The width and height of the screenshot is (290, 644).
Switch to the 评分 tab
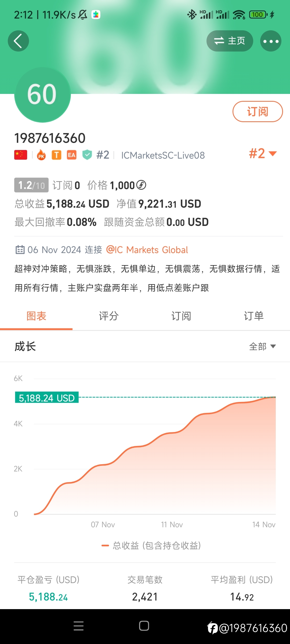click(109, 316)
